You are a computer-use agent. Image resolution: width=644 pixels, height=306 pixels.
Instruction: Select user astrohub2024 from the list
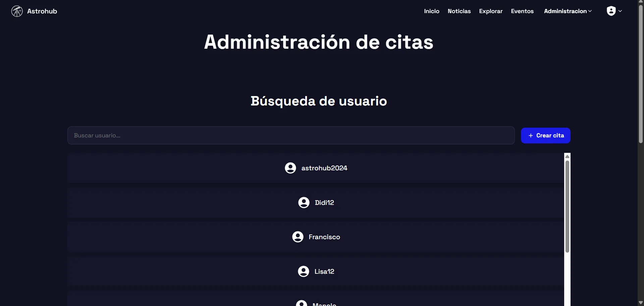tap(316, 168)
